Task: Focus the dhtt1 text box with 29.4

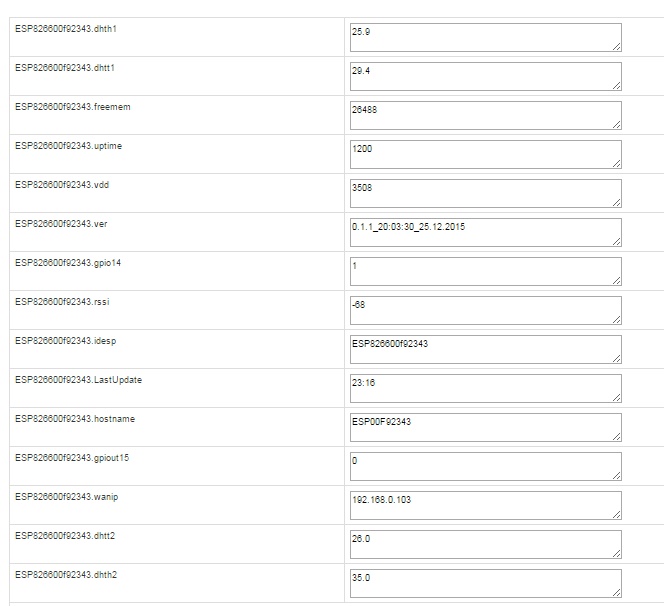Action: point(485,76)
